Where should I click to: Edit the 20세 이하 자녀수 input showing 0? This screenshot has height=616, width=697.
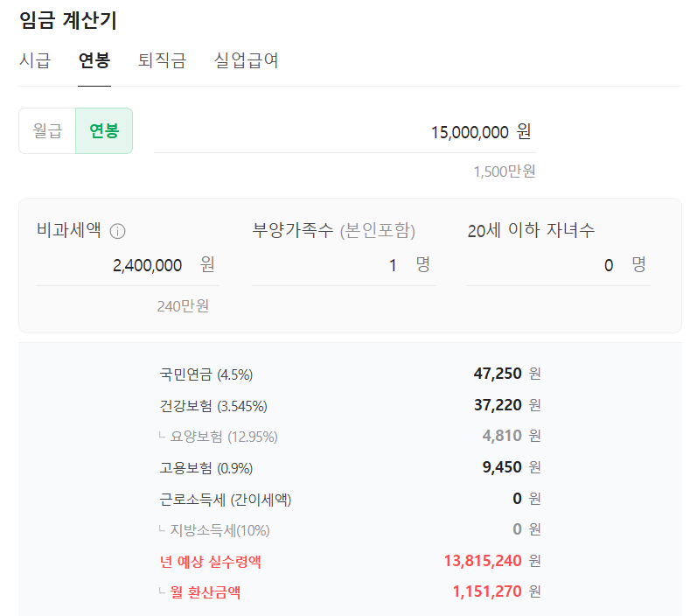558,265
